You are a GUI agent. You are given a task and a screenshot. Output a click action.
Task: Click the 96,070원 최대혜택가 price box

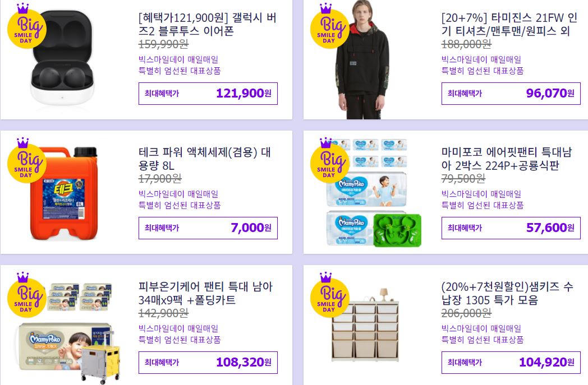[x=511, y=93]
